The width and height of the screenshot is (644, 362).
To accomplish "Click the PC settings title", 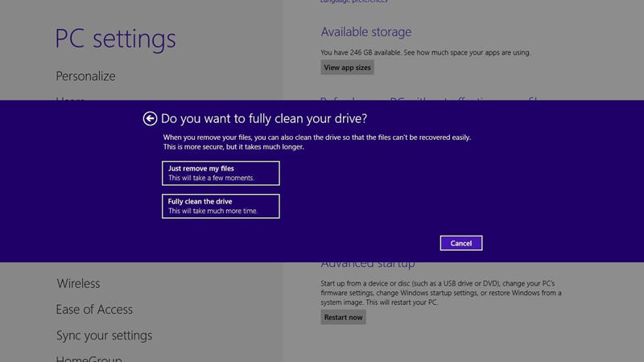I will [x=115, y=39].
